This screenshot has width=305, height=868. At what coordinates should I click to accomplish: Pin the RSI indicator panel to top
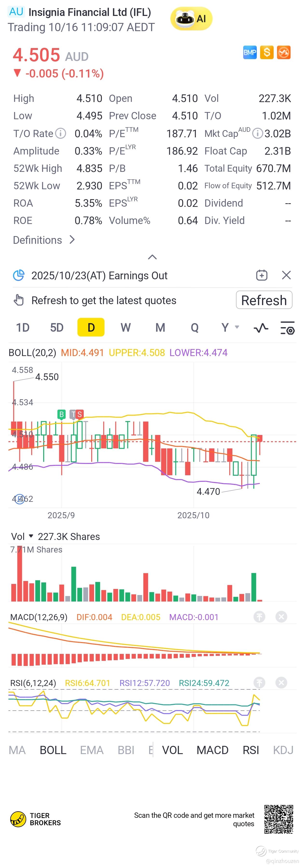click(x=259, y=683)
